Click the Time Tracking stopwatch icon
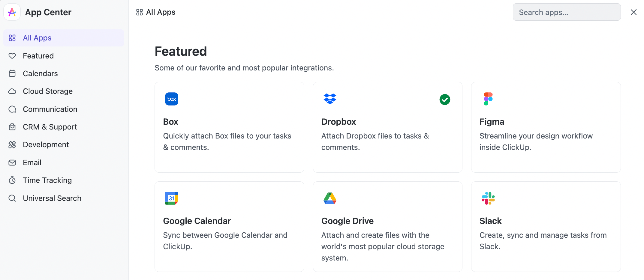This screenshot has height=280, width=644. click(x=12, y=180)
